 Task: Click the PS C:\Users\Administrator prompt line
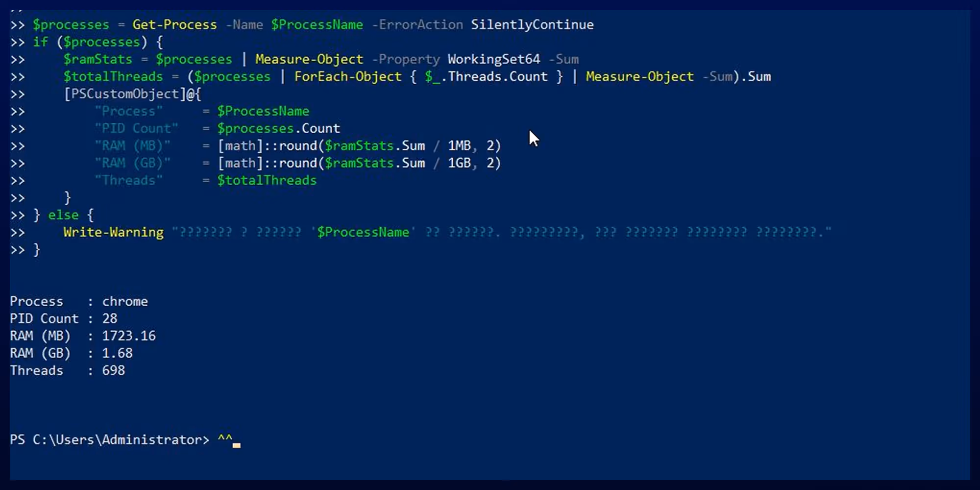point(125,440)
